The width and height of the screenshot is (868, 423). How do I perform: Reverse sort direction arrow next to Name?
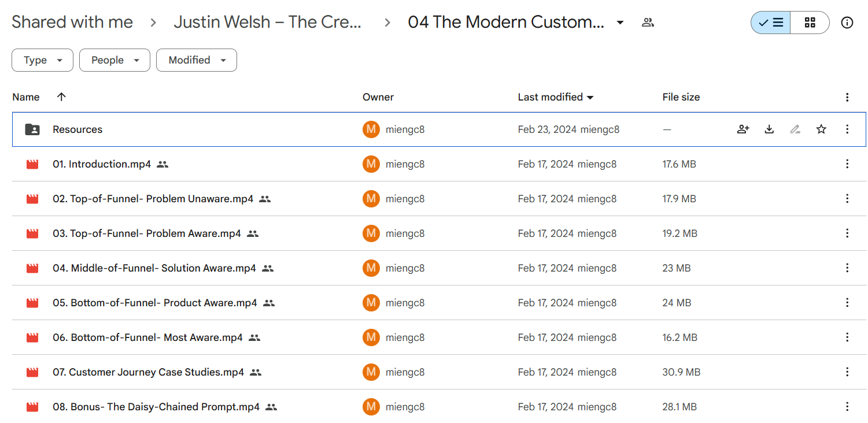tap(61, 97)
